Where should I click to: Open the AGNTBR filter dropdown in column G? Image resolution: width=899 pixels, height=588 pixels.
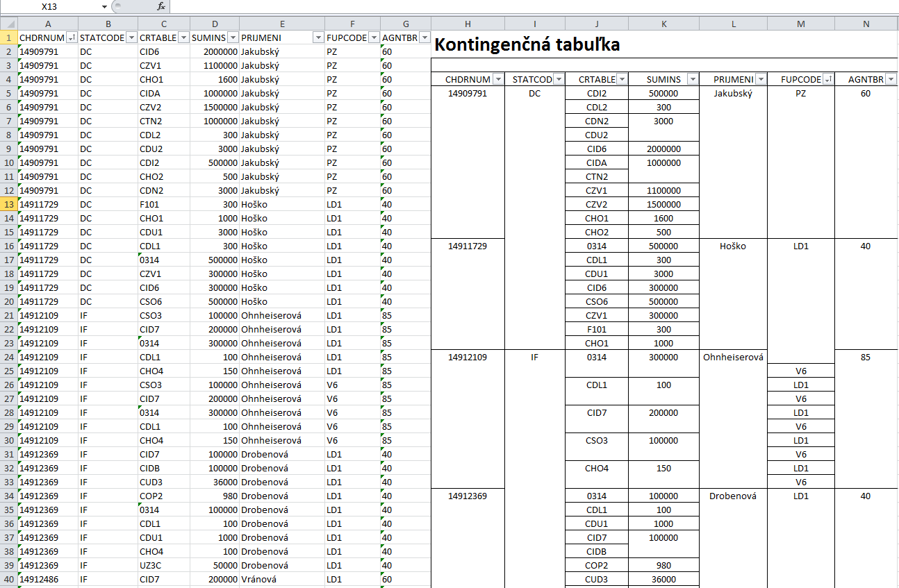tap(424, 37)
